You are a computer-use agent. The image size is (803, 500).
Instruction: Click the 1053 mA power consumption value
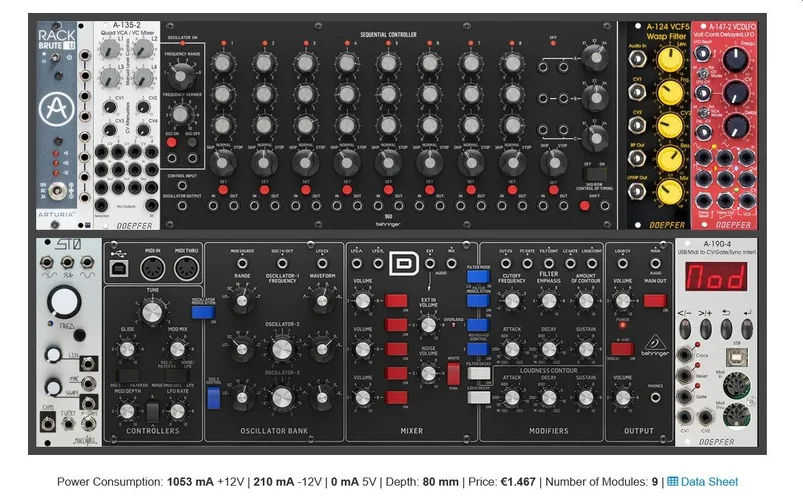click(x=190, y=482)
